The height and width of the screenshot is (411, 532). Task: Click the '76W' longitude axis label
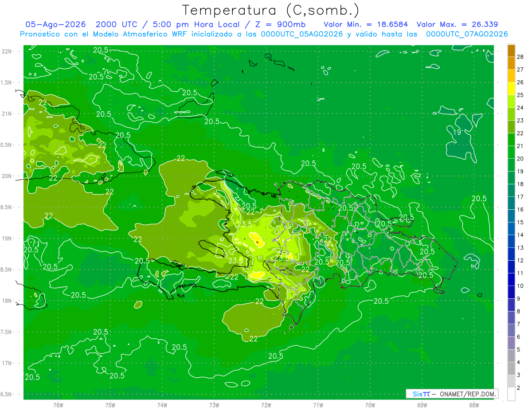58,405
